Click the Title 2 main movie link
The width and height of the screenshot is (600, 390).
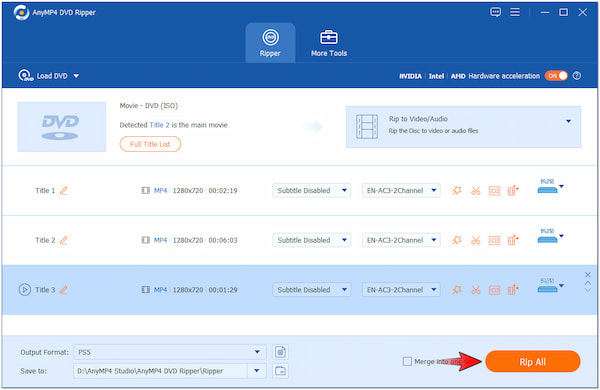(x=159, y=125)
